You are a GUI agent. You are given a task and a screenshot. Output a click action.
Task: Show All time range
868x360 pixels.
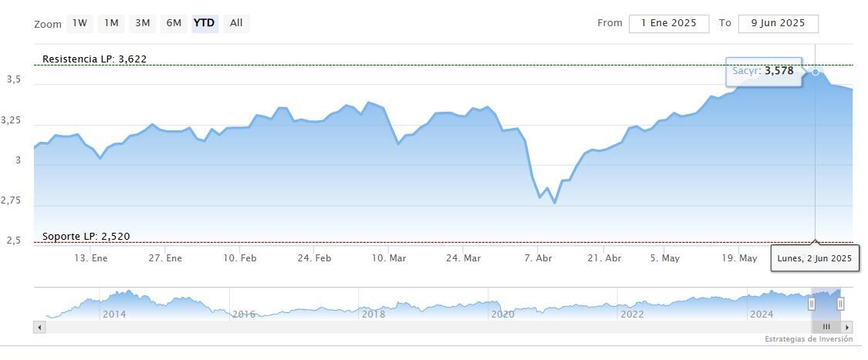coord(236,23)
